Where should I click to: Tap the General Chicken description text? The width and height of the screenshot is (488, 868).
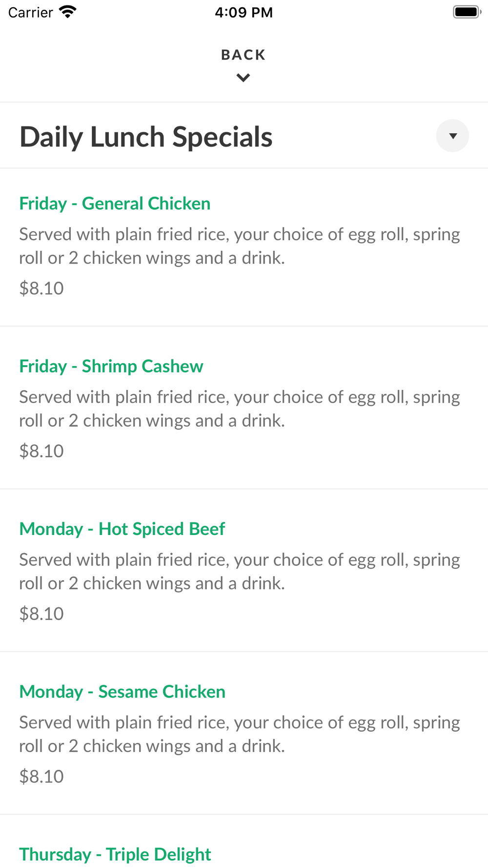(239, 246)
